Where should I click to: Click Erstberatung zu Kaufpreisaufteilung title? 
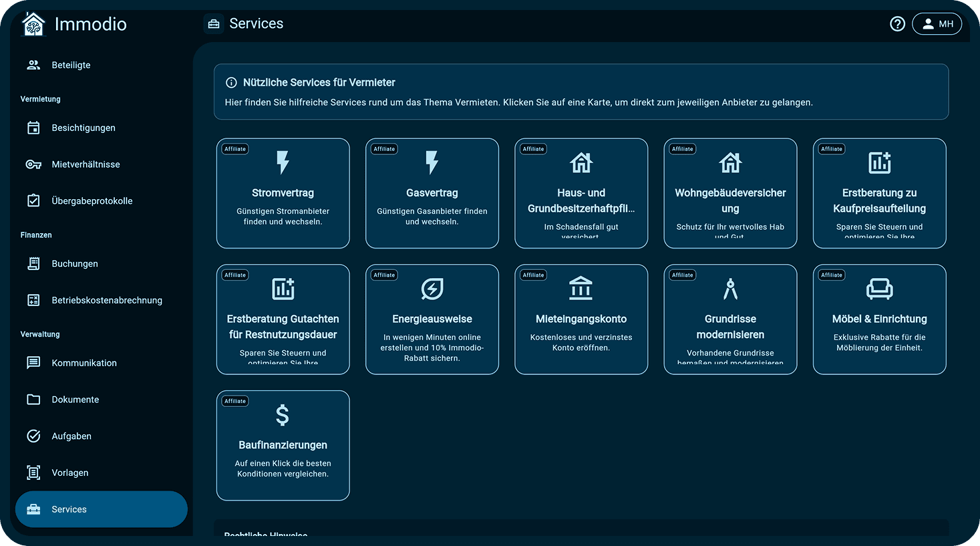880,200
